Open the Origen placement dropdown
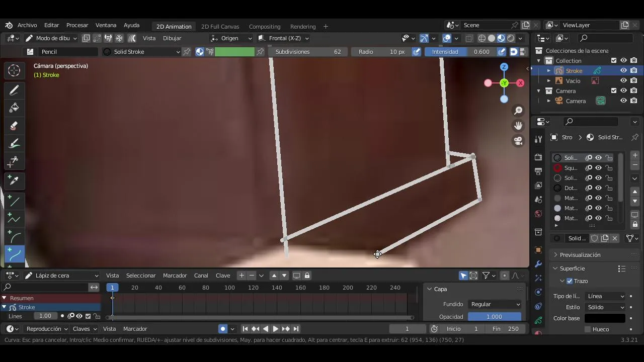644x362 pixels. tap(231, 38)
